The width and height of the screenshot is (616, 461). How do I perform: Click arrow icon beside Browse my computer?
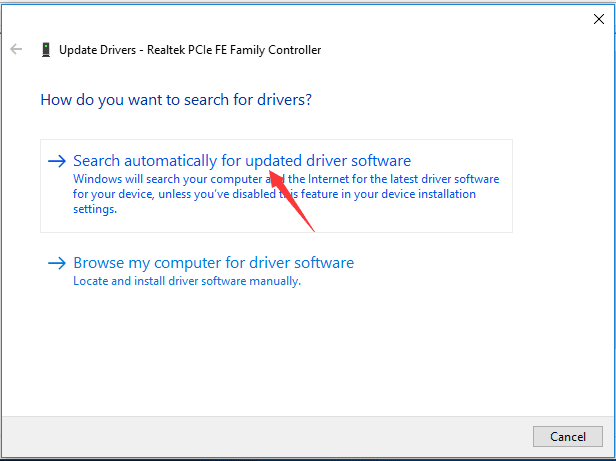click(57, 263)
